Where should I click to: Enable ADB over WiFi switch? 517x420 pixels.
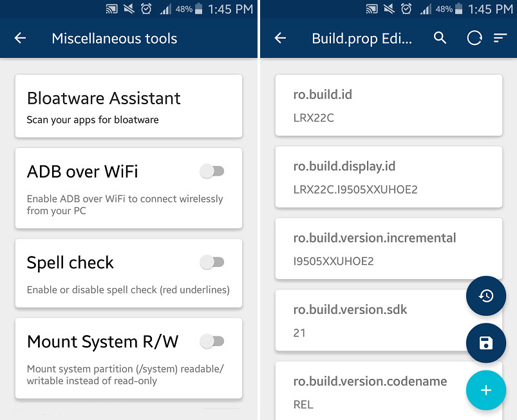click(212, 171)
